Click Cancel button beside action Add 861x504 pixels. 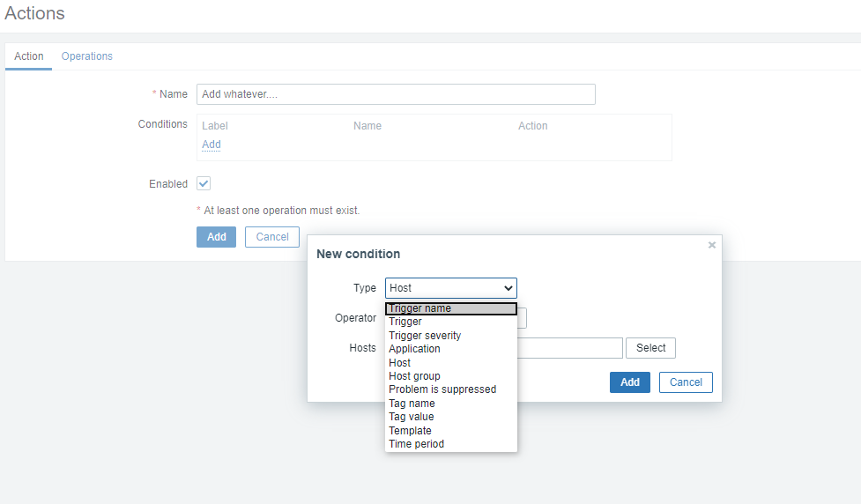[x=272, y=237]
